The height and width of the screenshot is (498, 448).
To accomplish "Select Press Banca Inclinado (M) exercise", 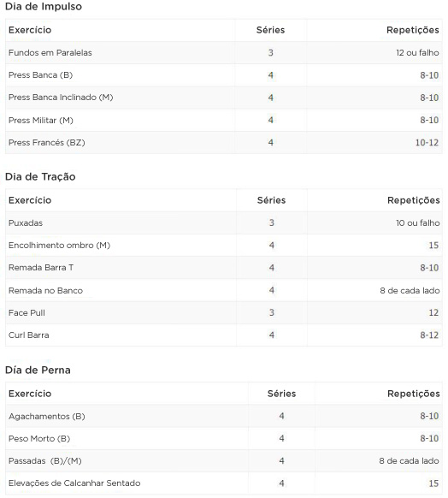I will (61, 98).
